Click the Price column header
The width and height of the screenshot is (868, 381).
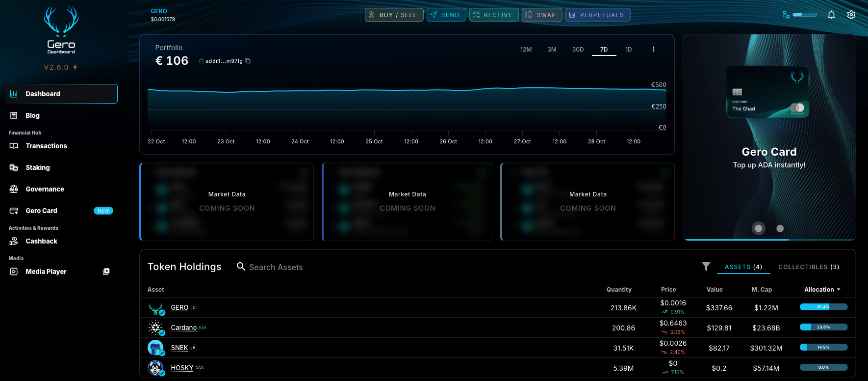[668, 290]
